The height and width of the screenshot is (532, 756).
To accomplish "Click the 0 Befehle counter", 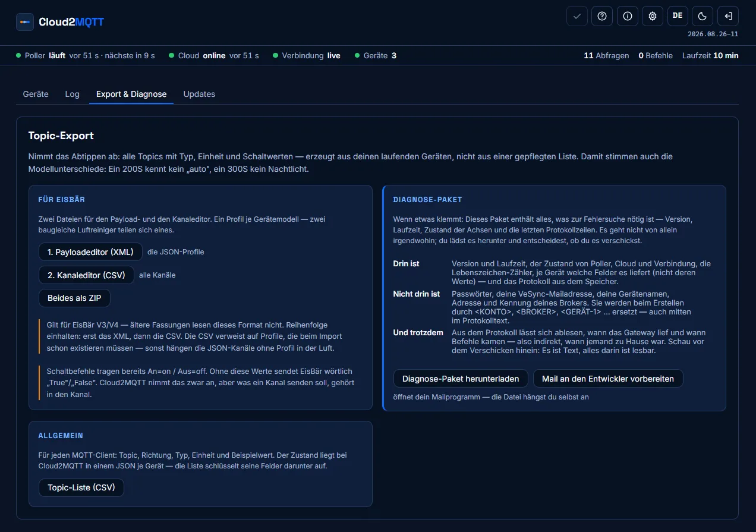I will point(656,55).
